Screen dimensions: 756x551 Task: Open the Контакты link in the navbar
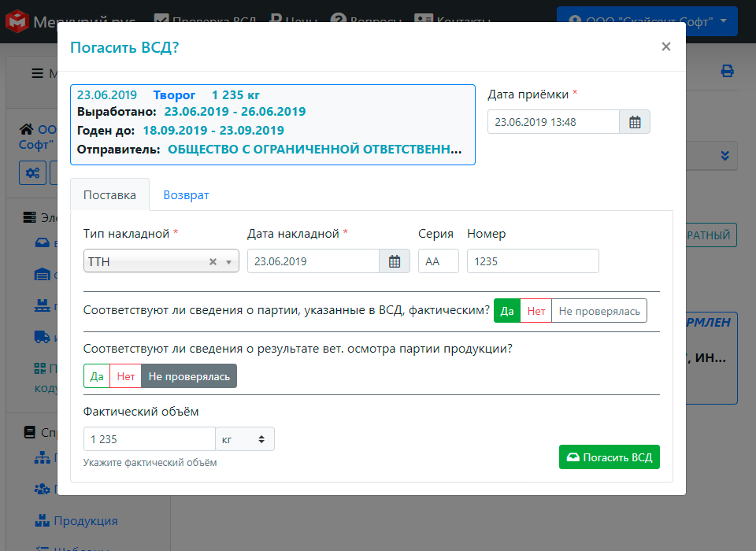pyautogui.click(x=454, y=21)
